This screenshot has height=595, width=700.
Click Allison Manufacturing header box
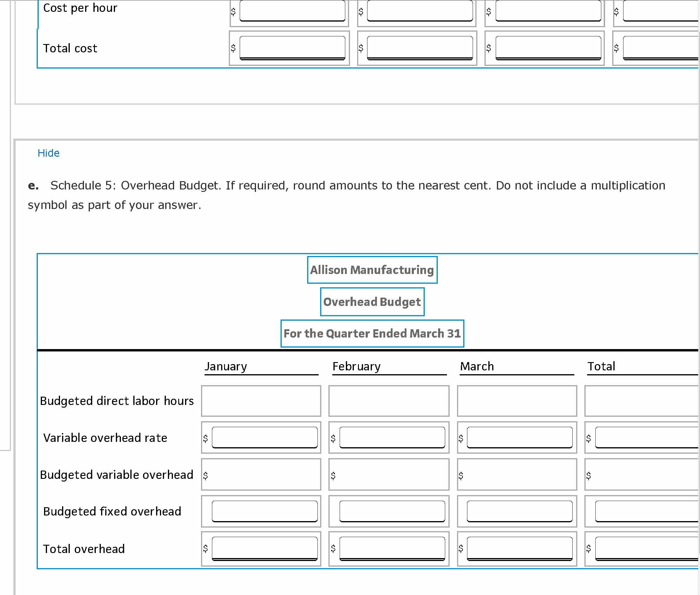(x=372, y=270)
